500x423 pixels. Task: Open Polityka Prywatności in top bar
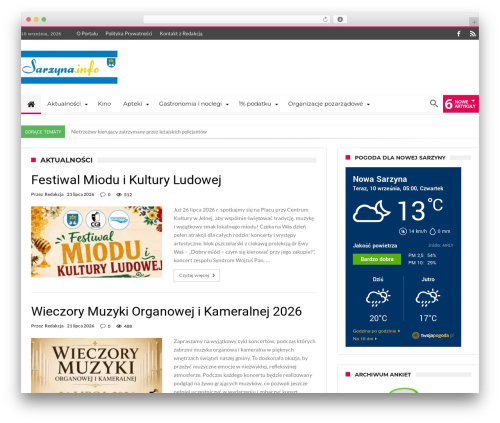129,34
